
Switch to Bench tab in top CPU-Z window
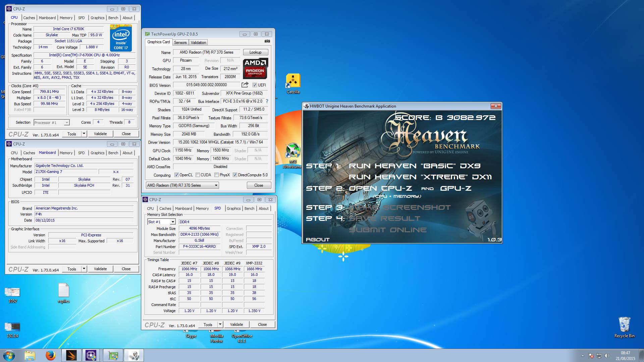pos(113,18)
